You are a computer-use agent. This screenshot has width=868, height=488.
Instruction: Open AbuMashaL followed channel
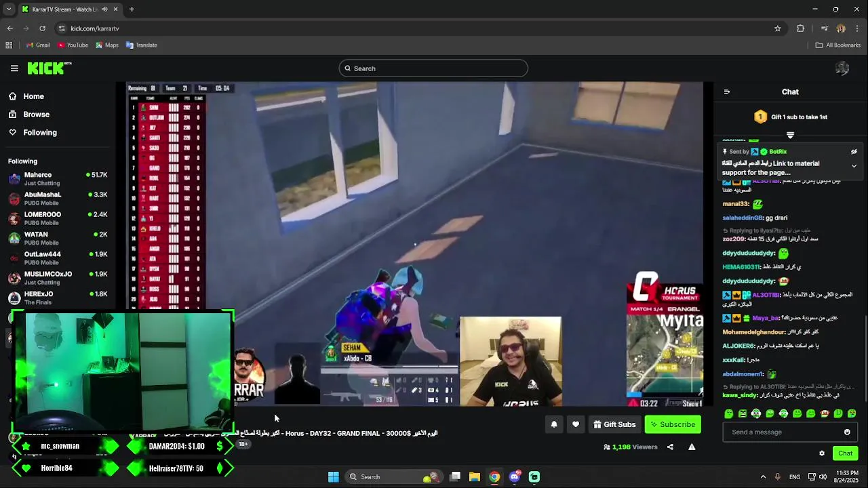click(58, 199)
